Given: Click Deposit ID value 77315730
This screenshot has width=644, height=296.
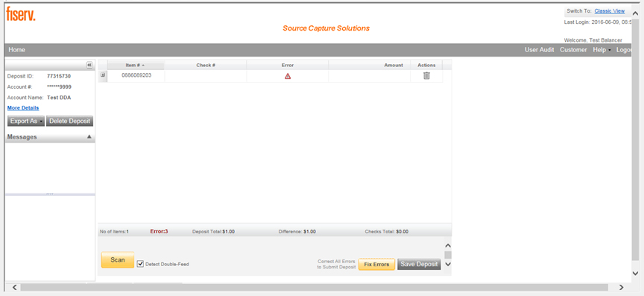Looking at the screenshot, I should [59, 76].
